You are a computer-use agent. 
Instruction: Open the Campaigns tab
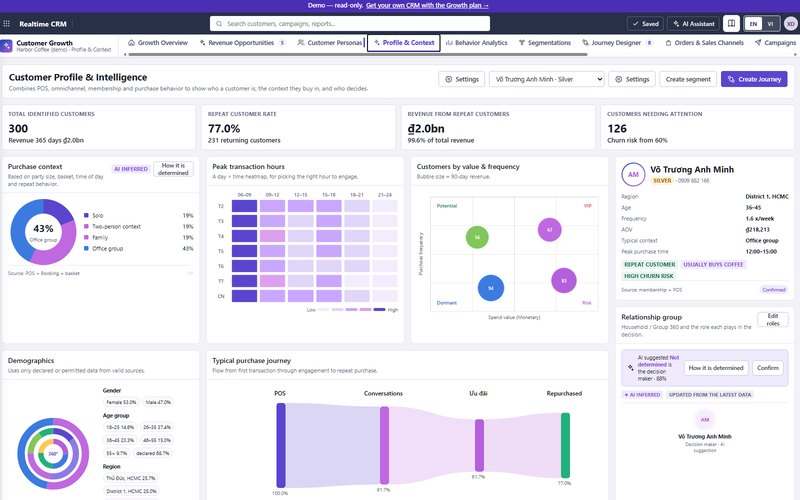(x=776, y=43)
